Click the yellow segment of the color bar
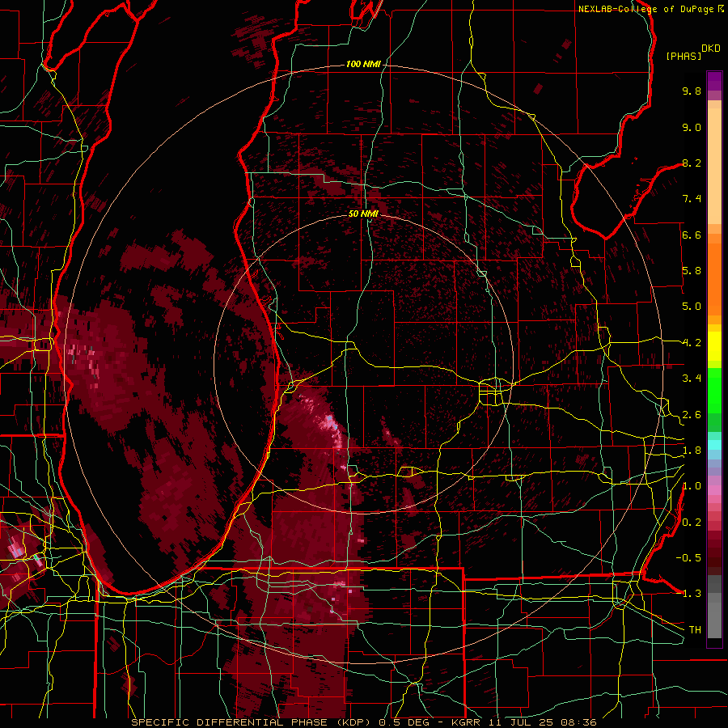Viewport: 728px width, 728px height. point(714,346)
